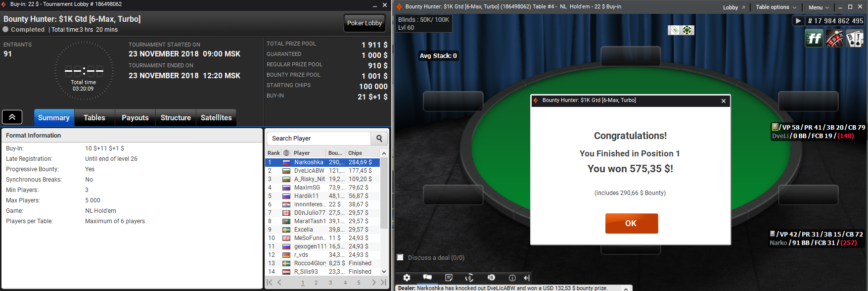The width and height of the screenshot is (868, 291).
Task: Toggle the Discuss a deal checkbox
Action: pos(400,257)
